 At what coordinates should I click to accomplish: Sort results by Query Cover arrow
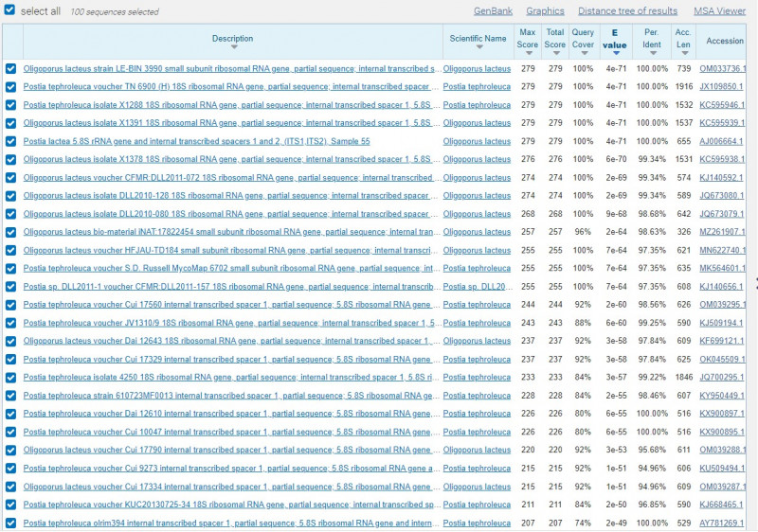click(x=584, y=53)
